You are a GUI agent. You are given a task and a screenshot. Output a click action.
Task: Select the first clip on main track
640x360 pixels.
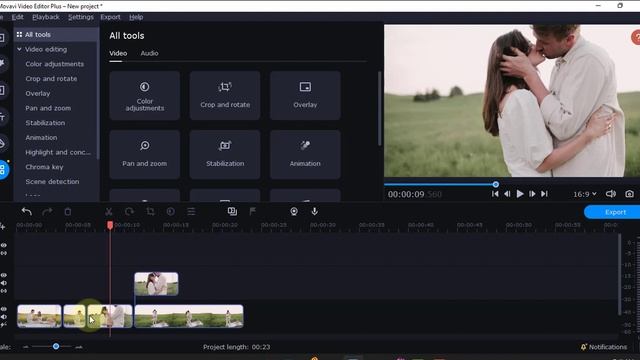click(x=39, y=316)
